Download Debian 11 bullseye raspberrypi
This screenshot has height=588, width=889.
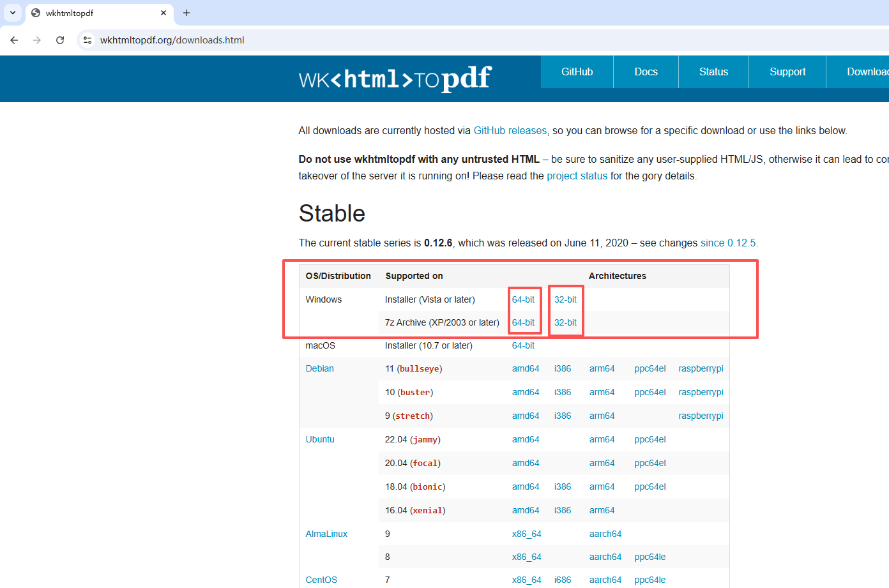coord(701,368)
